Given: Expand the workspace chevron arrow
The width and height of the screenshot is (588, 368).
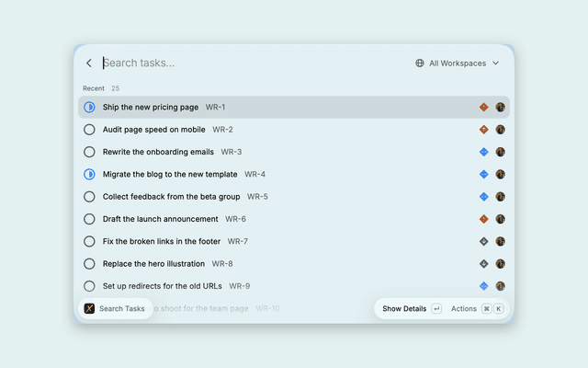Looking at the screenshot, I should click(496, 63).
